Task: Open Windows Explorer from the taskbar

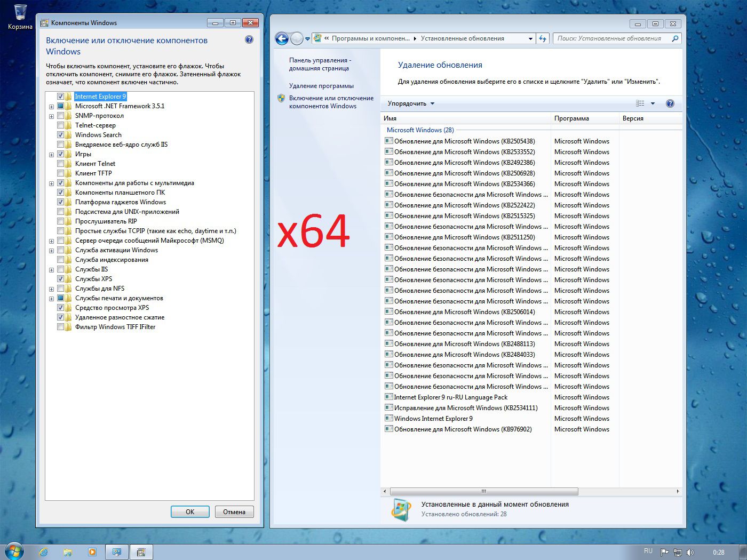Action: click(x=68, y=553)
